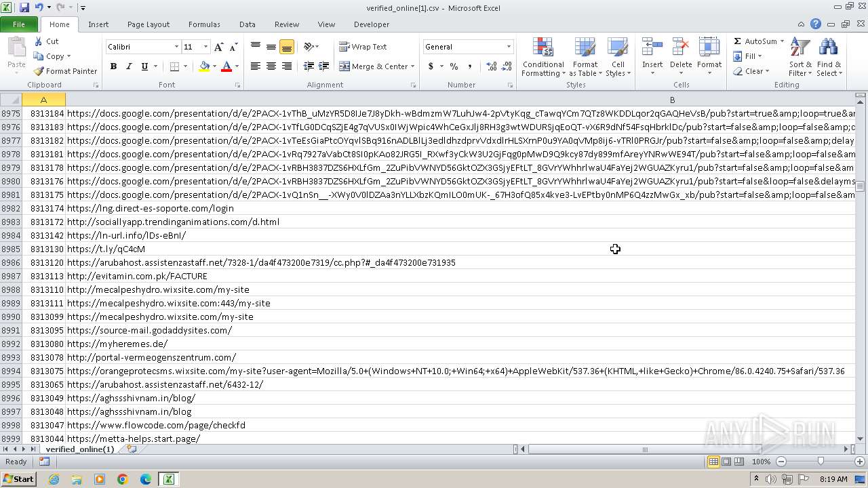Switch to the Insert tab
This screenshot has height=488, width=868.
tap(98, 24)
